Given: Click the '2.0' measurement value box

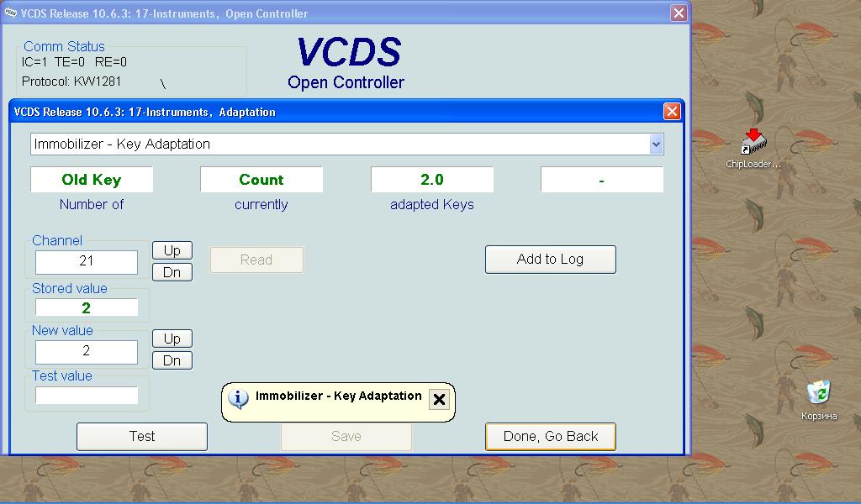Looking at the screenshot, I should pos(432,180).
